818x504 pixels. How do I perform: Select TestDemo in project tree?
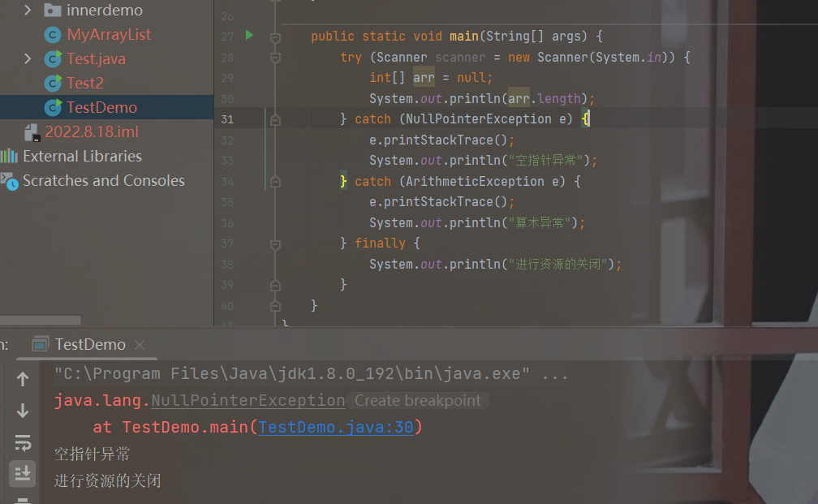[x=101, y=107]
